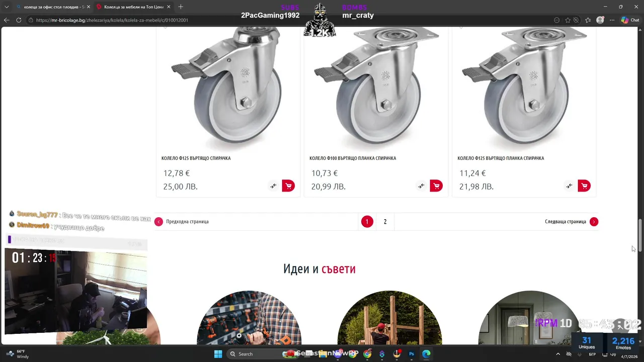Open the browser profile avatar
The height and width of the screenshot is (362, 644).
click(600, 20)
